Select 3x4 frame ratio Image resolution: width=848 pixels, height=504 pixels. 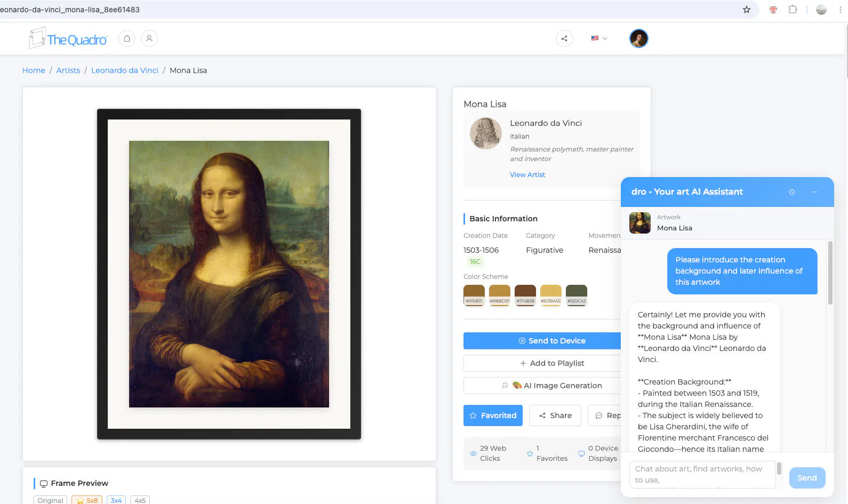click(x=116, y=500)
